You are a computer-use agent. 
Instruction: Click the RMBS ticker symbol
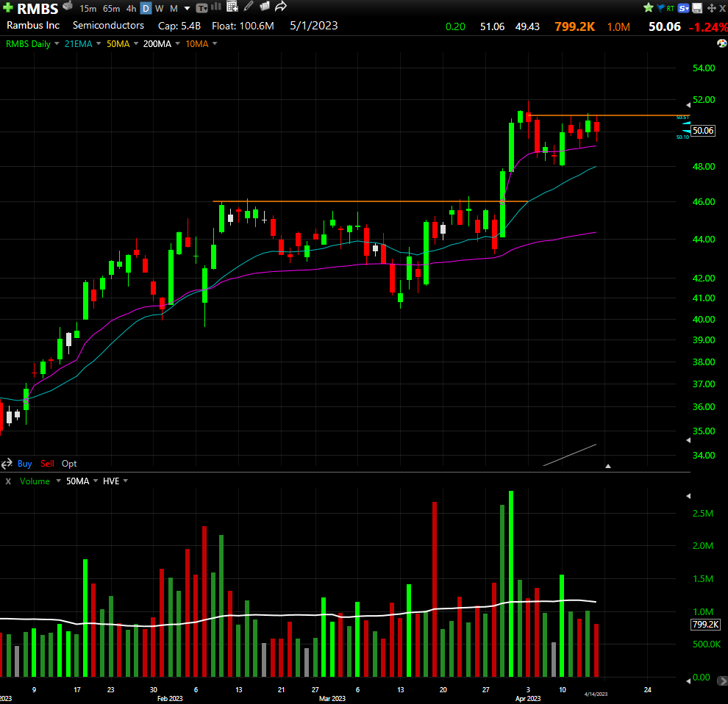tap(38, 8)
